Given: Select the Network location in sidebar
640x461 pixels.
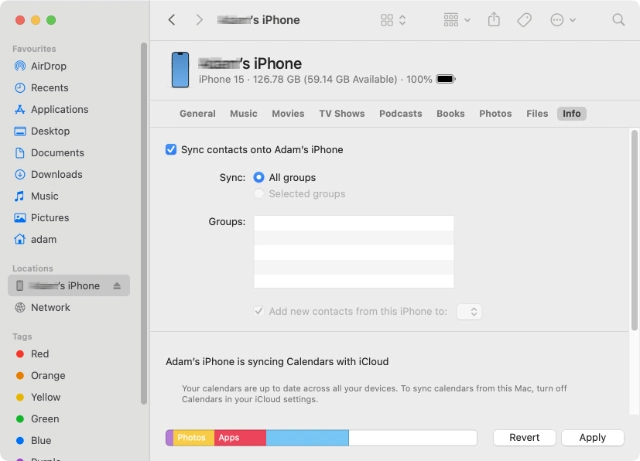Looking at the screenshot, I should [x=50, y=308].
